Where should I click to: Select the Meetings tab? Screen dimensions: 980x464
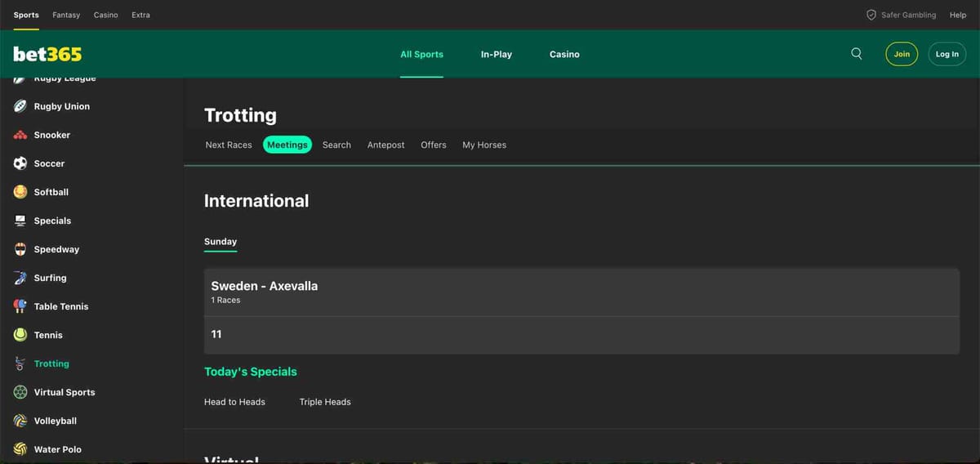pos(287,145)
